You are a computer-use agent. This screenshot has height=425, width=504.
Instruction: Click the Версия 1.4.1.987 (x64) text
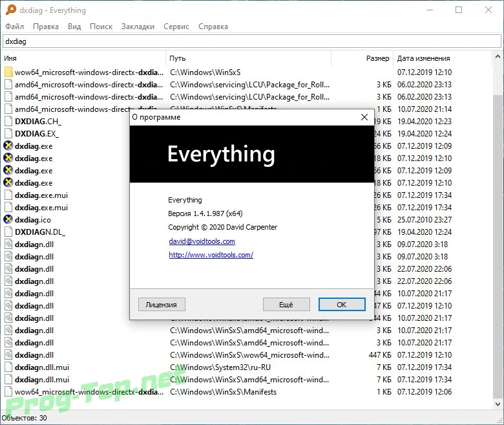(205, 213)
